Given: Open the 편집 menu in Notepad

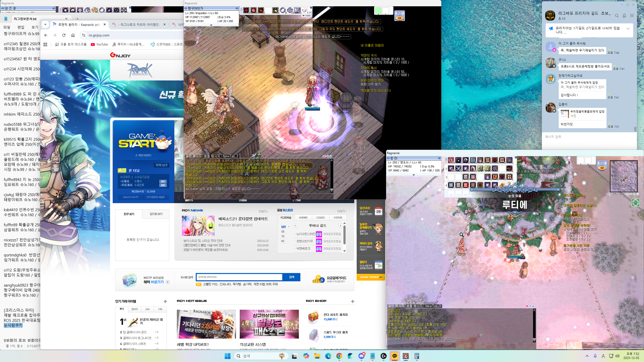Looking at the screenshot, I should [21, 27].
